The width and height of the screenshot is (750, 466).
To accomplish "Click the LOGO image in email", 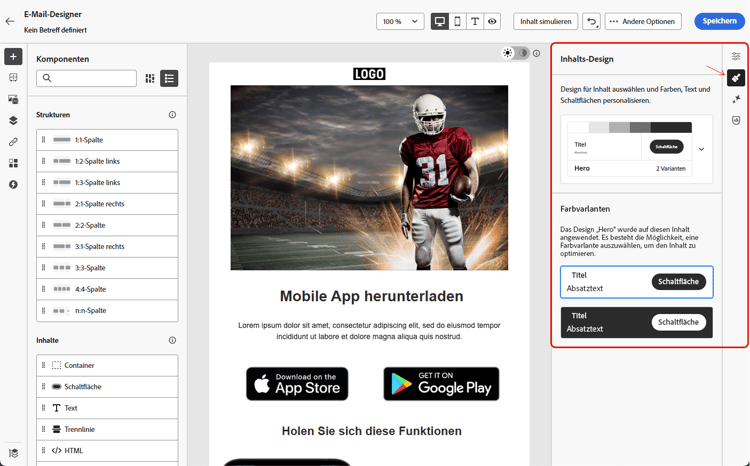I will click(x=369, y=74).
